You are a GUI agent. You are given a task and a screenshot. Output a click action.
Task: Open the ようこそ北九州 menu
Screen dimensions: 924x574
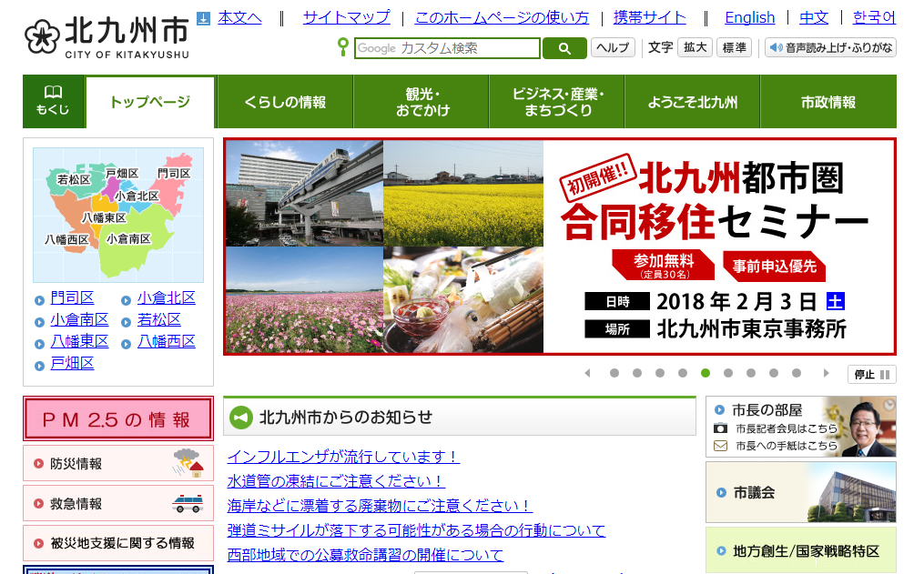coord(693,102)
